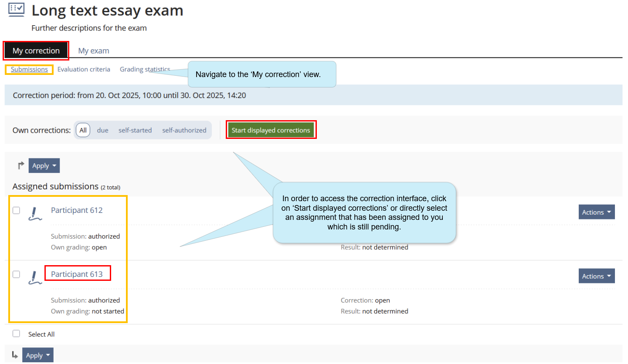This screenshot has height=364, width=628.
Task: Click Start displayed corrections
Action: tap(271, 130)
